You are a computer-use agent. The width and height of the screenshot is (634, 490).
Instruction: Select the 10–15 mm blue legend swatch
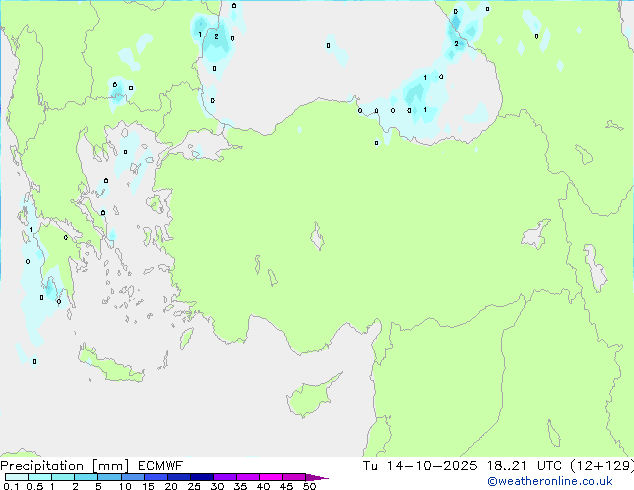click(133, 477)
